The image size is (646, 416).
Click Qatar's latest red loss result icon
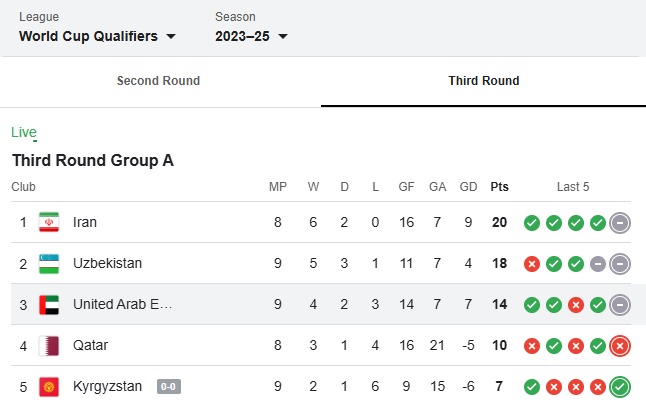(x=620, y=346)
